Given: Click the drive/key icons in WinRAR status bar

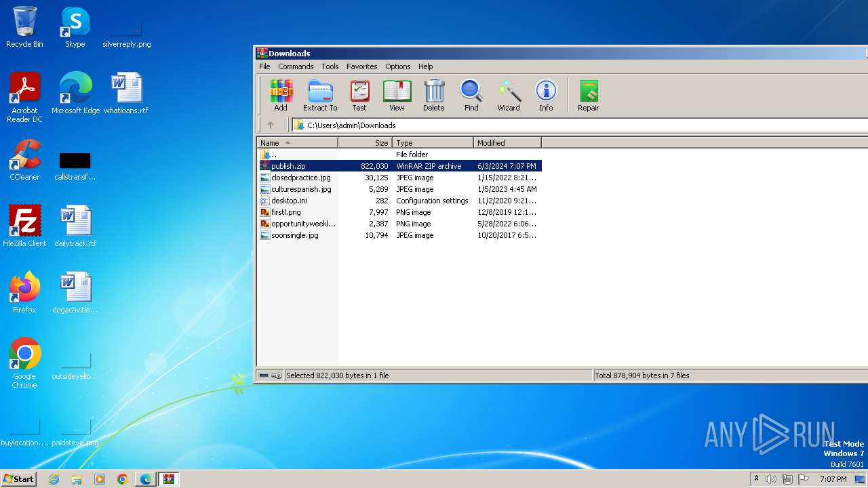Looking at the screenshot, I should coord(271,375).
